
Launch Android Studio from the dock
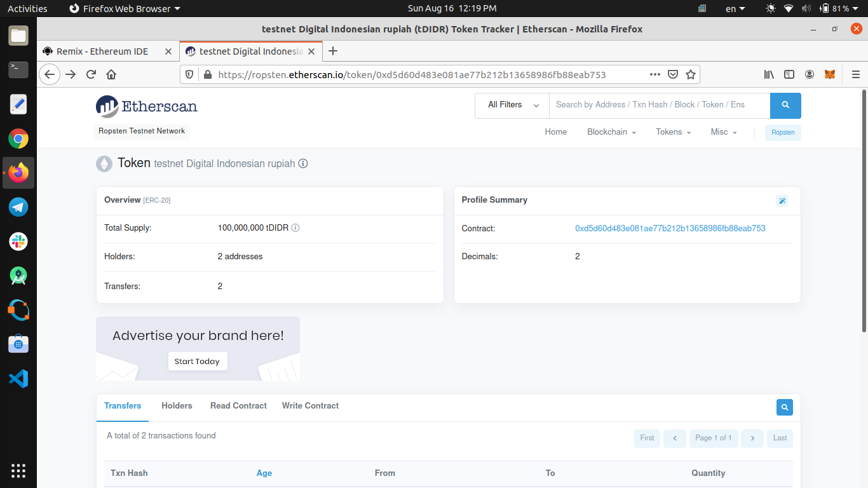point(18,276)
